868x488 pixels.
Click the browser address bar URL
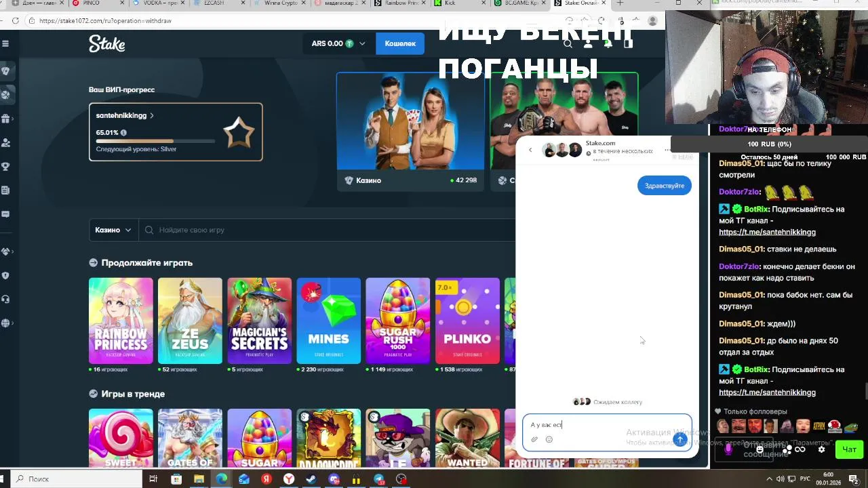coord(105,21)
